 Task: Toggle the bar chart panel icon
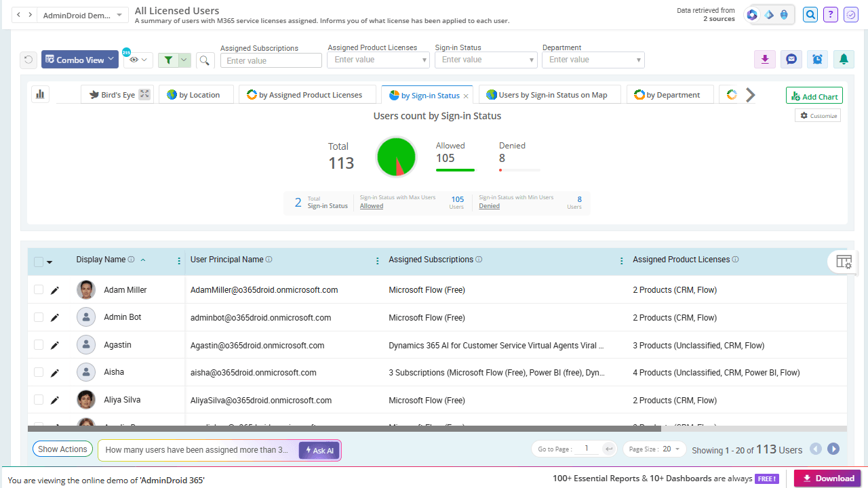39,94
